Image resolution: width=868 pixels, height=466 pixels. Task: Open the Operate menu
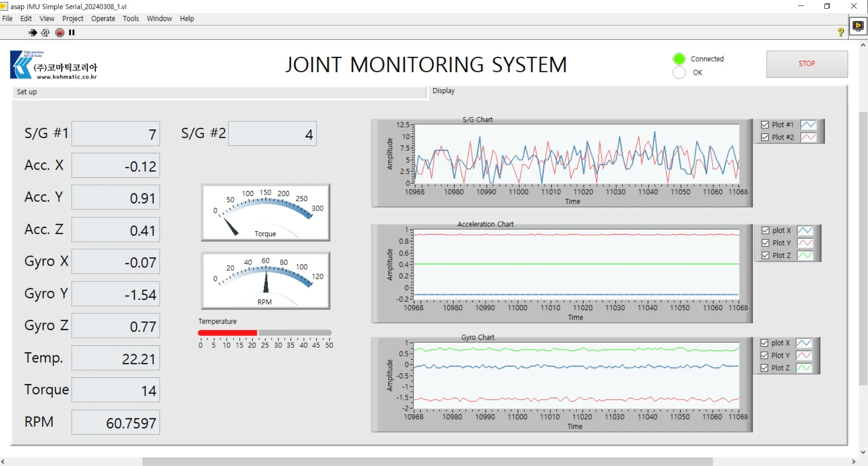[x=103, y=19]
